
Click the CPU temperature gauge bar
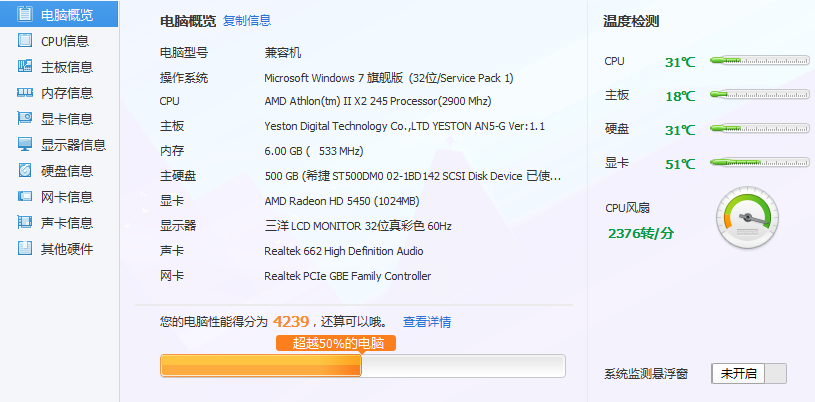(x=759, y=61)
